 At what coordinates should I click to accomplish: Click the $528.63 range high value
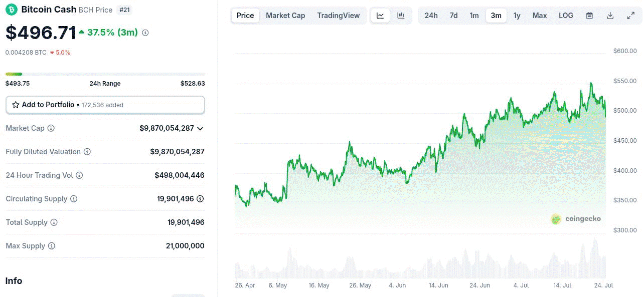point(193,84)
